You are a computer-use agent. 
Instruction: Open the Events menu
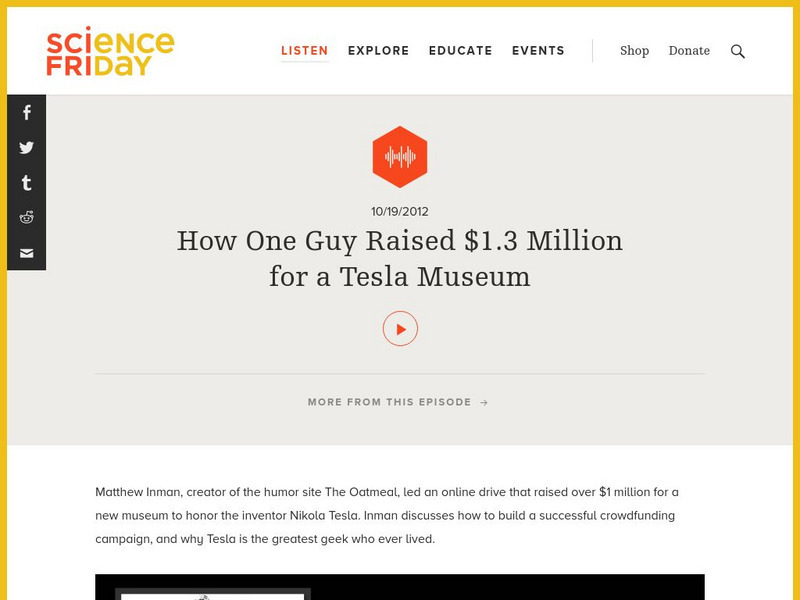pos(538,51)
